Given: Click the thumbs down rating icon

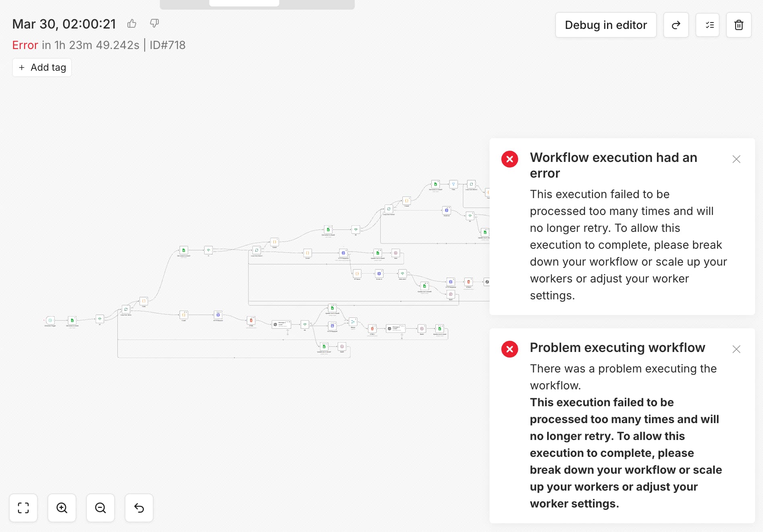Looking at the screenshot, I should pyautogui.click(x=154, y=23).
